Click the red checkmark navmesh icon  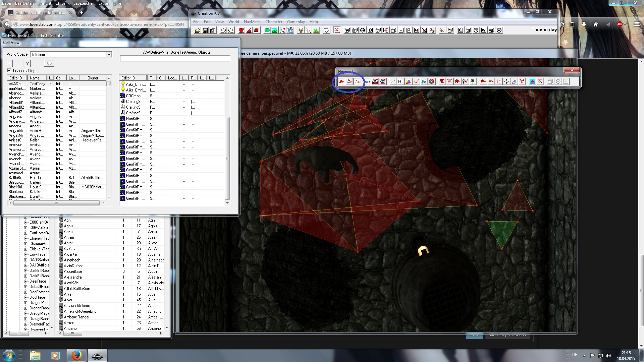point(416,81)
